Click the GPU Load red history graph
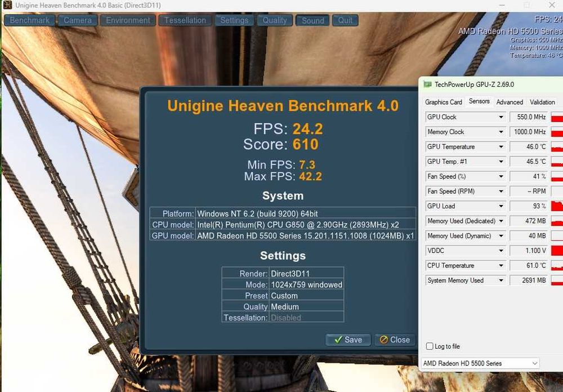 pyautogui.click(x=557, y=206)
